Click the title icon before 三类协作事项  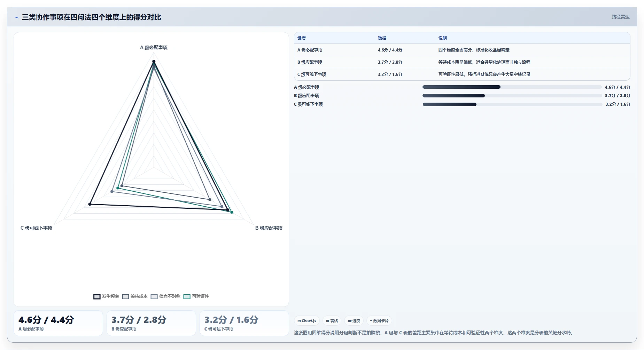pos(16,17)
